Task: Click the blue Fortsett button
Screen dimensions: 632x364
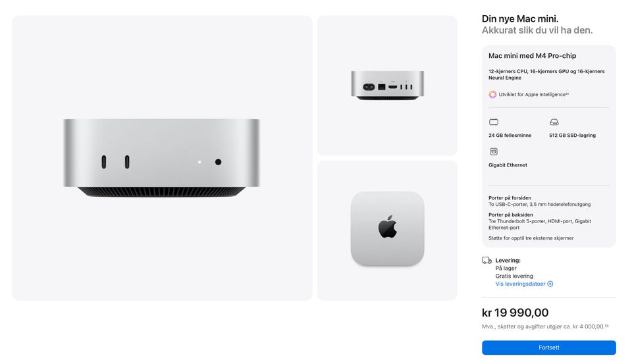Action: click(x=548, y=348)
